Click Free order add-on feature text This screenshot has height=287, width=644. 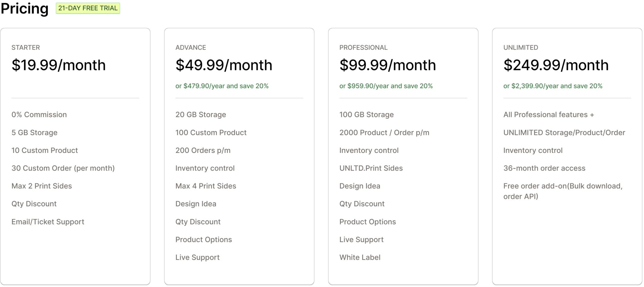click(x=563, y=191)
